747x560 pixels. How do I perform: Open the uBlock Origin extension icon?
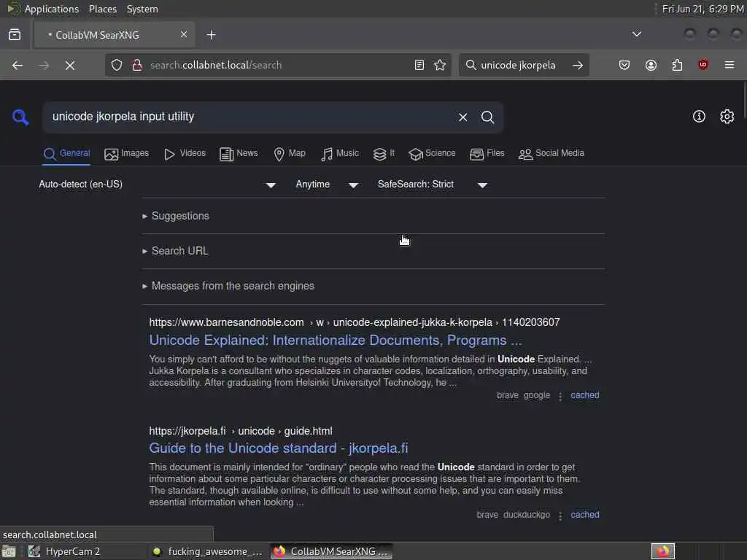coord(703,65)
